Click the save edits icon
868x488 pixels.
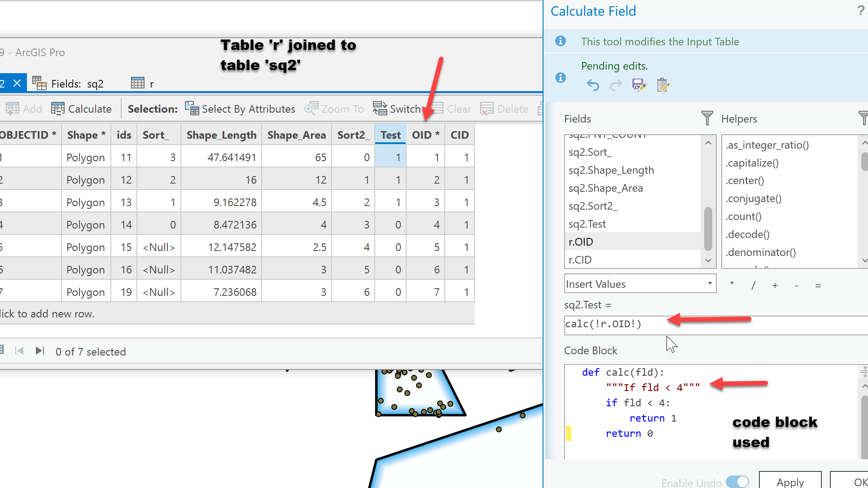coord(639,85)
